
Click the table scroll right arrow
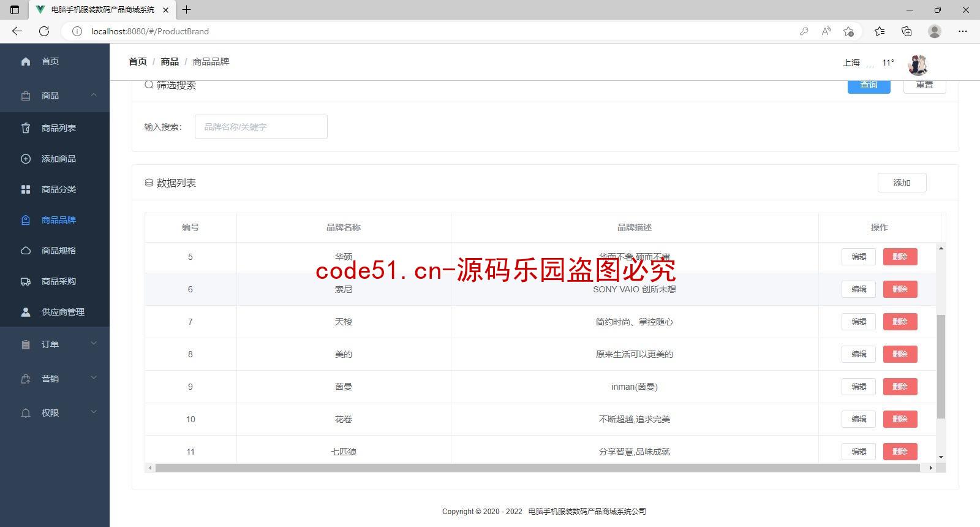click(931, 468)
